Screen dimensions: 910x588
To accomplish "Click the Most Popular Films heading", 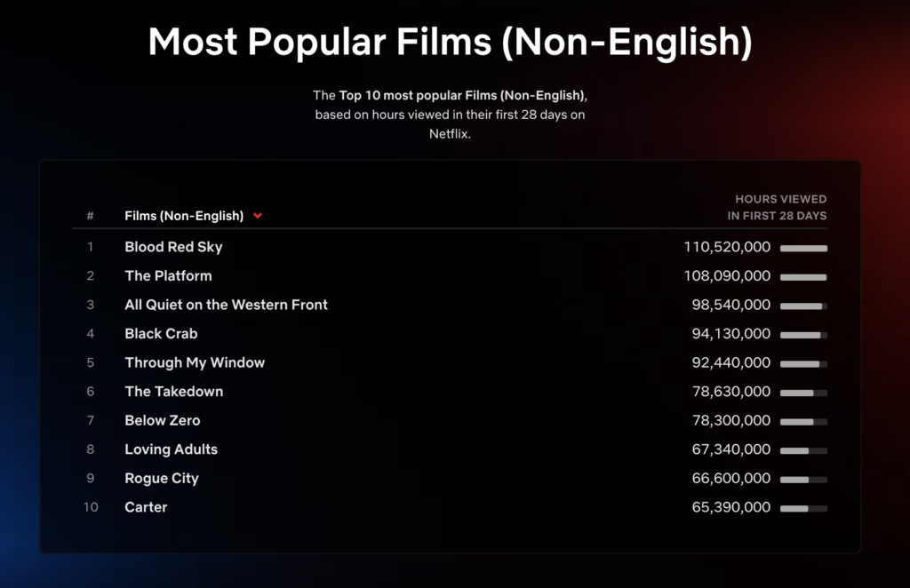I will [x=450, y=42].
